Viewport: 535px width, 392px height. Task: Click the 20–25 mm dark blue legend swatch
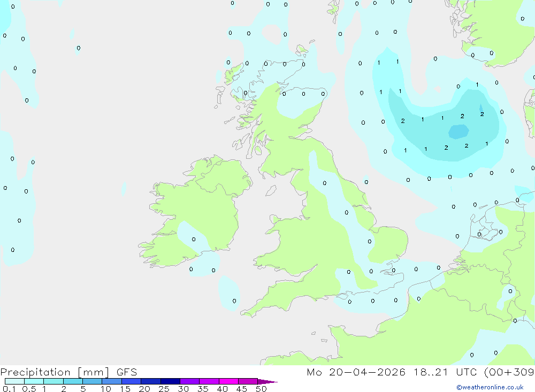pos(151,381)
